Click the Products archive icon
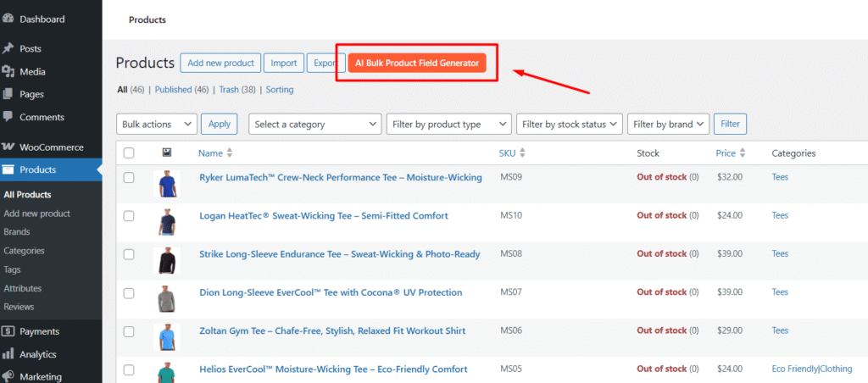The height and width of the screenshot is (383, 868). [x=8, y=170]
